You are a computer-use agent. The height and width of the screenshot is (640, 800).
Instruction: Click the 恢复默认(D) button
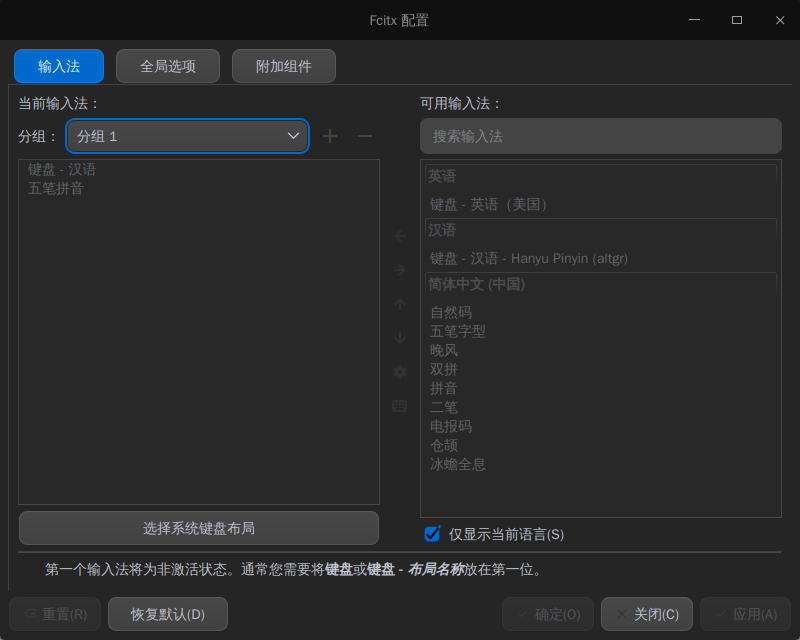[167, 614]
